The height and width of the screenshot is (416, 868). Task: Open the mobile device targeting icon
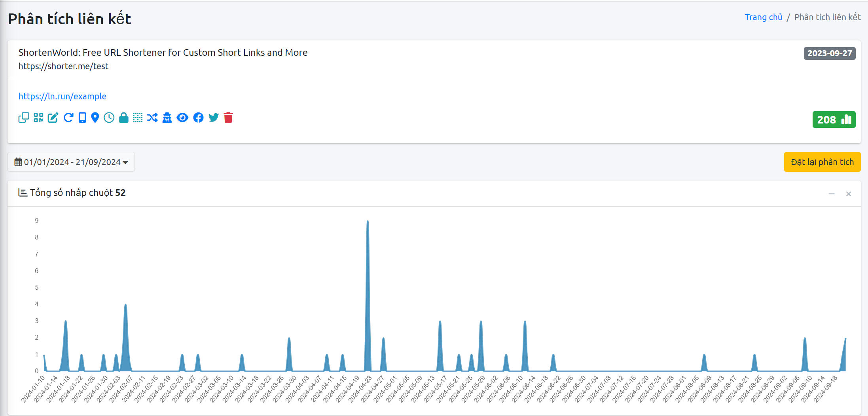coord(82,118)
